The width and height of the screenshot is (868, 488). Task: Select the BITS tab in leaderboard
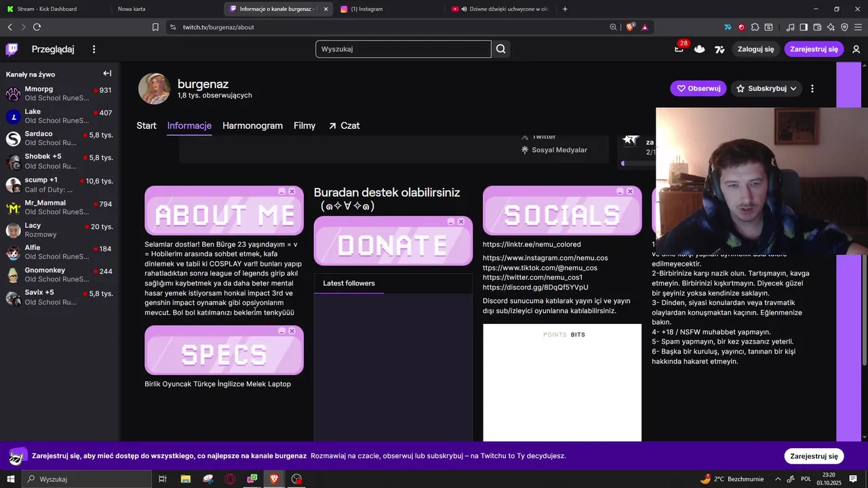coord(578,335)
